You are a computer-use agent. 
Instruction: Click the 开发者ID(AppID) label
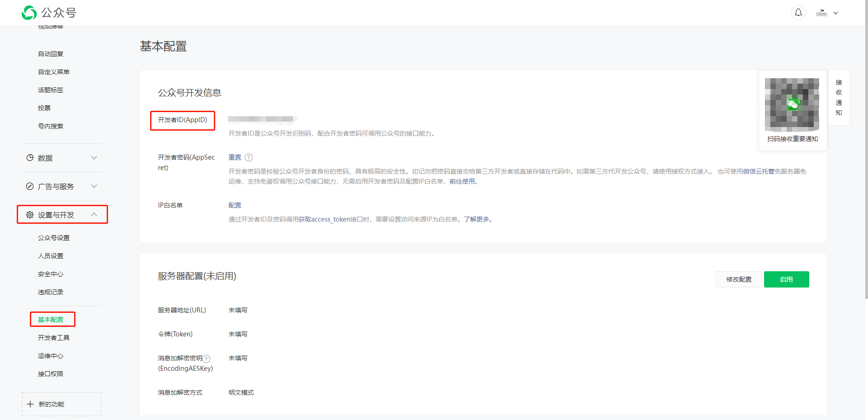click(182, 120)
